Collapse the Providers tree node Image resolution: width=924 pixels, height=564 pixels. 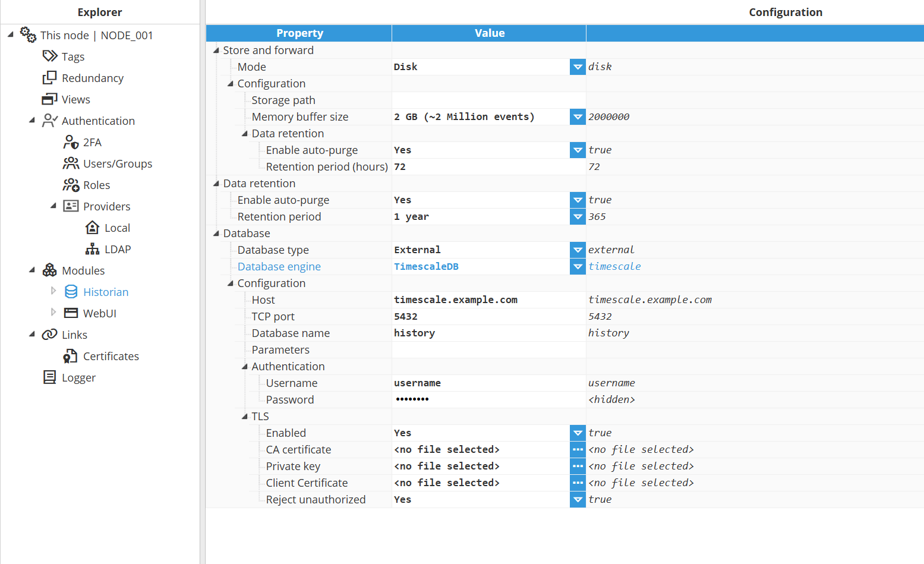pyautogui.click(x=53, y=206)
